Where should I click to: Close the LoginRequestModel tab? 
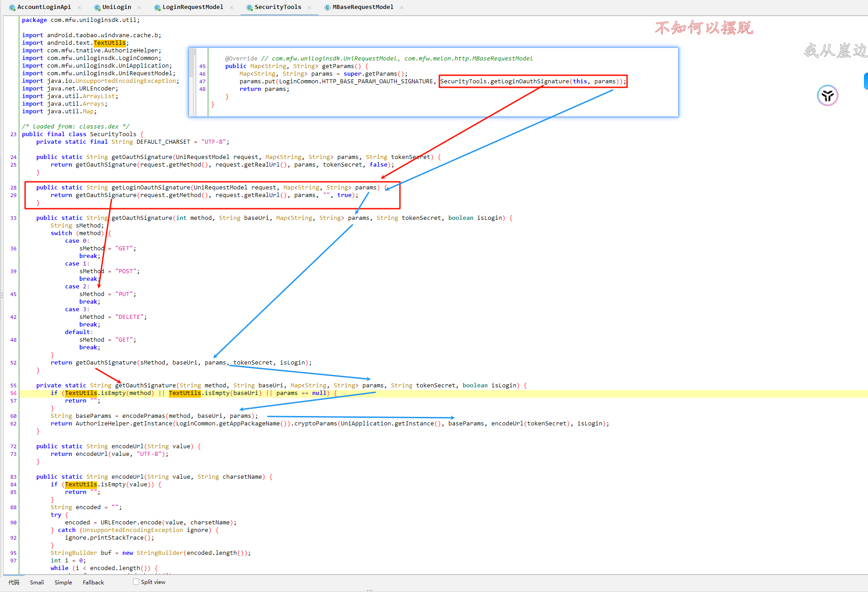[x=232, y=8]
